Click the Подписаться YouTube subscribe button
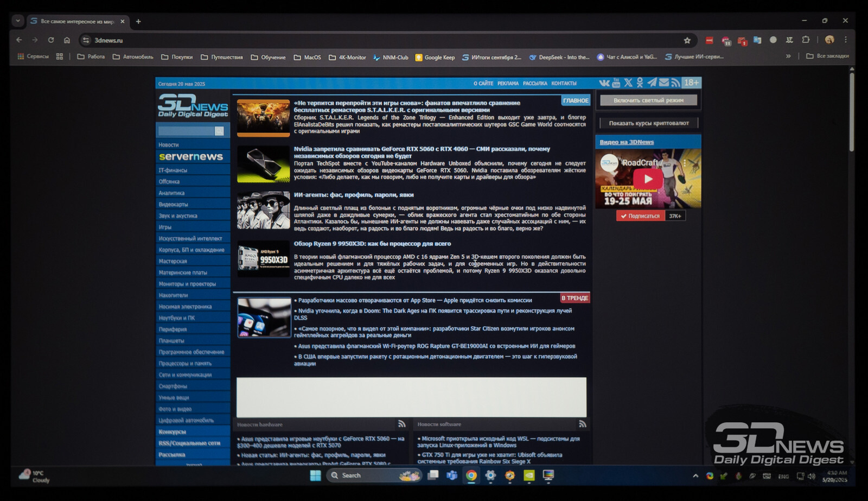 (x=641, y=216)
